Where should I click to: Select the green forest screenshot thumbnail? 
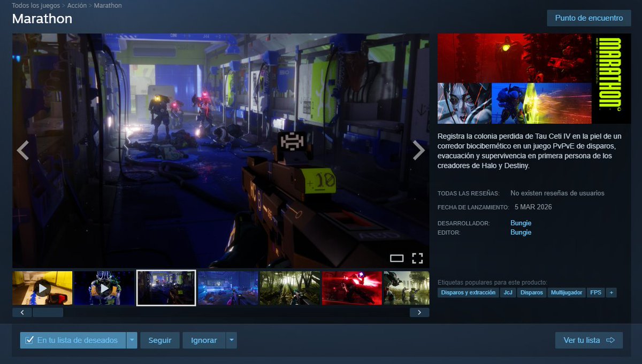[290, 288]
